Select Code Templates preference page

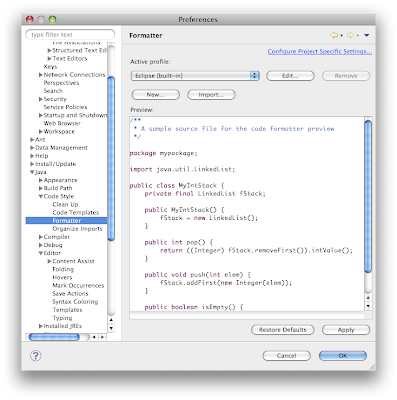tap(76, 213)
